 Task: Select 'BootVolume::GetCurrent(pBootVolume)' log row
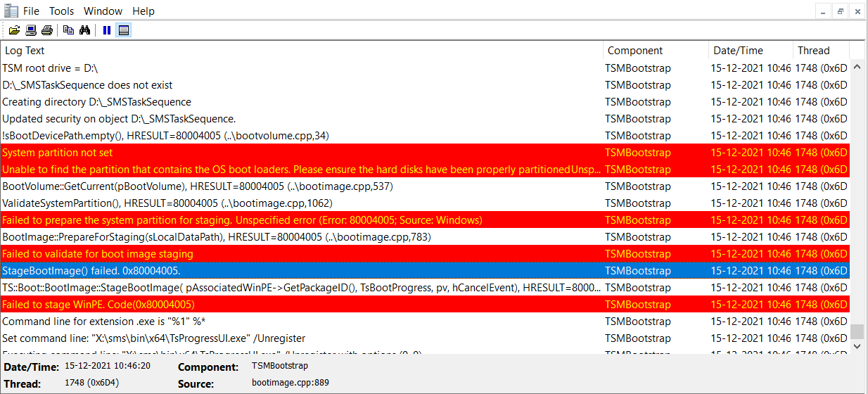(425, 186)
